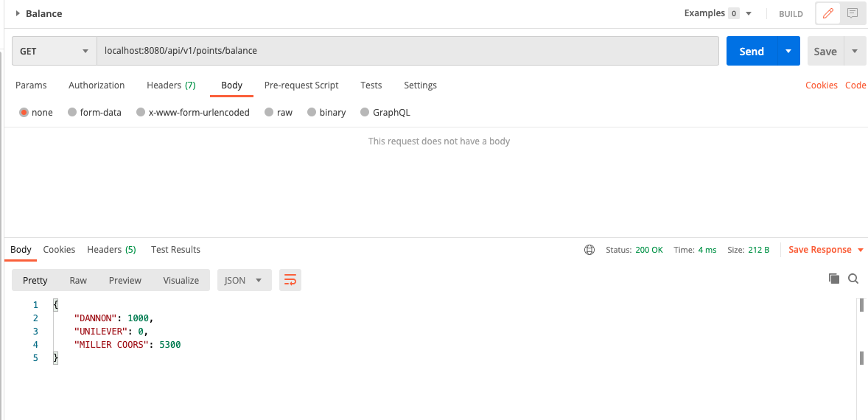The height and width of the screenshot is (420, 868).
Task: Click the 212 B size value
Action: 758,250
